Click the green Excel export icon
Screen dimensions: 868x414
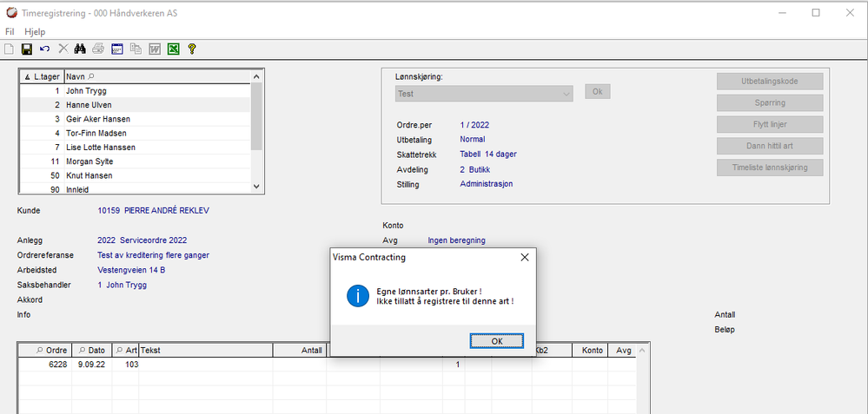click(173, 49)
